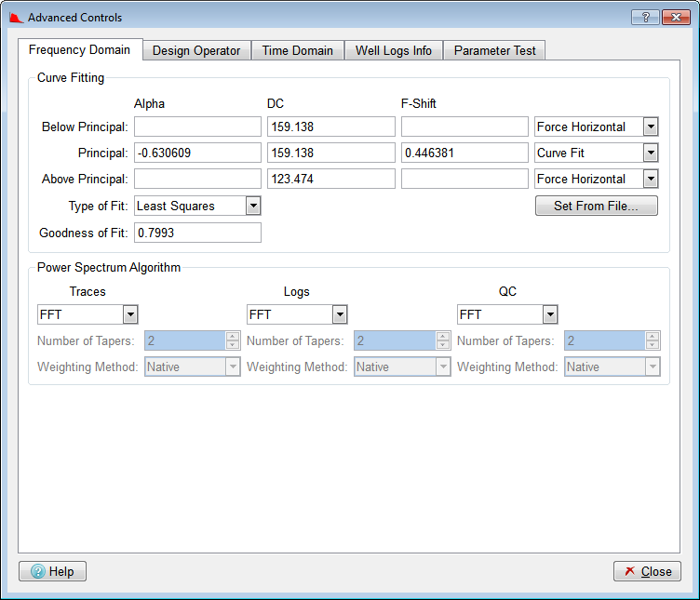Open the Principal Curve Fit dropdown
The height and width of the screenshot is (600, 700).
pyautogui.click(x=596, y=153)
